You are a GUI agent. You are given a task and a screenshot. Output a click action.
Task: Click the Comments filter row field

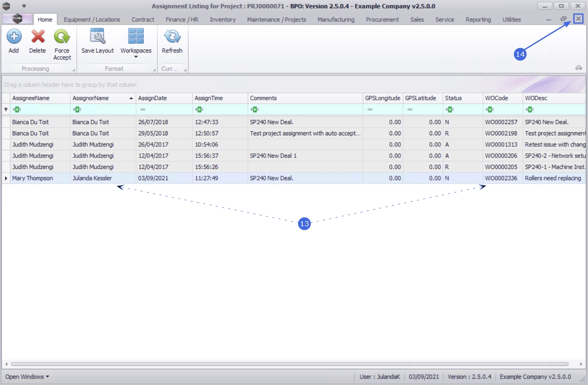pyautogui.click(x=305, y=110)
